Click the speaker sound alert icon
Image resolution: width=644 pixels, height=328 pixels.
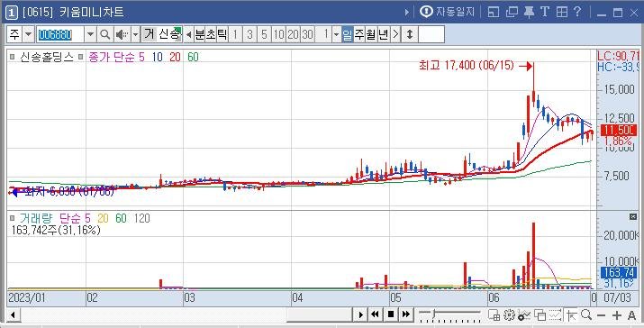tap(122, 34)
